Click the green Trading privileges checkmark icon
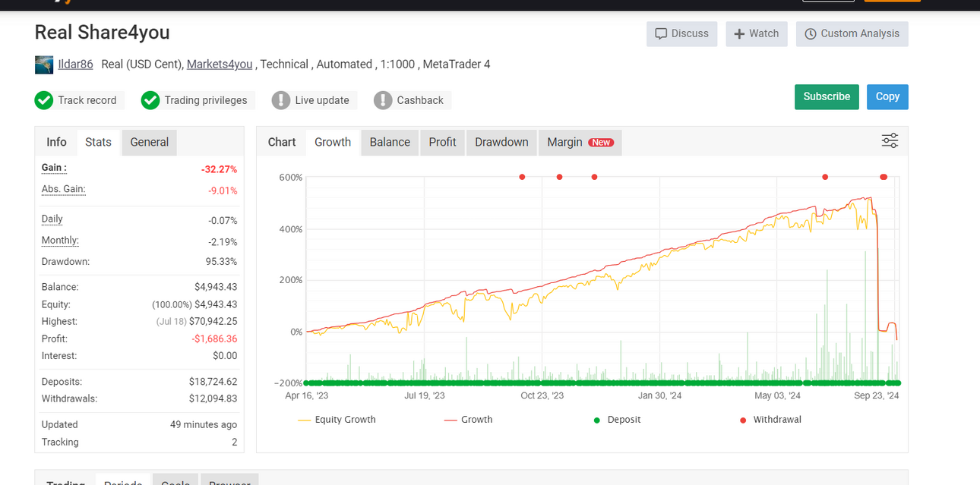 coord(150,100)
